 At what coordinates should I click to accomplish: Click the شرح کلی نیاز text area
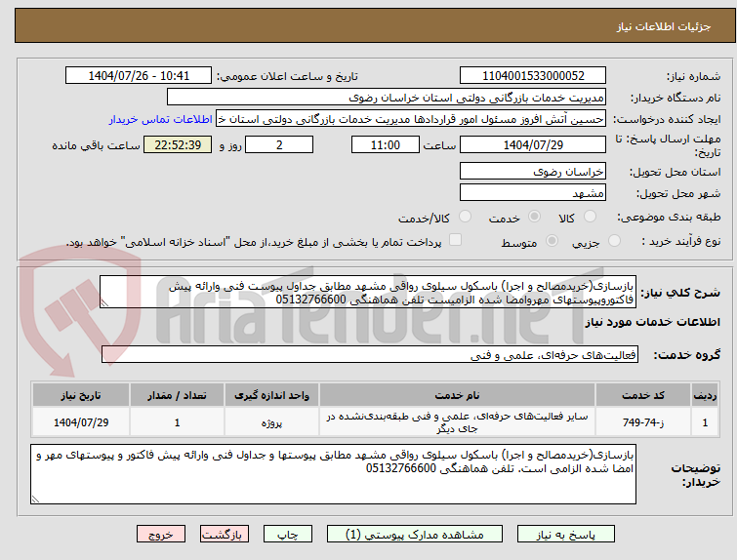368,293
